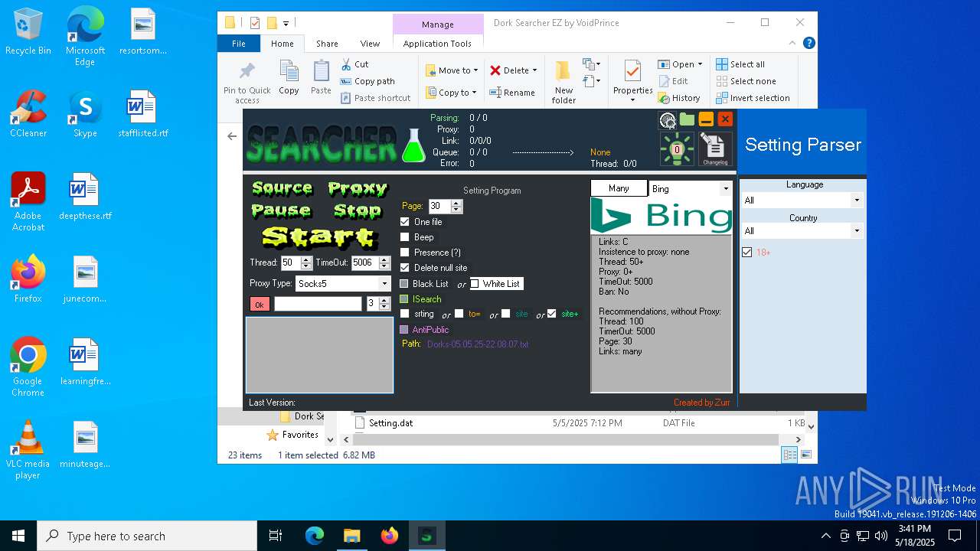Open the CCleaner desktop shortcut

(x=28, y=113)
